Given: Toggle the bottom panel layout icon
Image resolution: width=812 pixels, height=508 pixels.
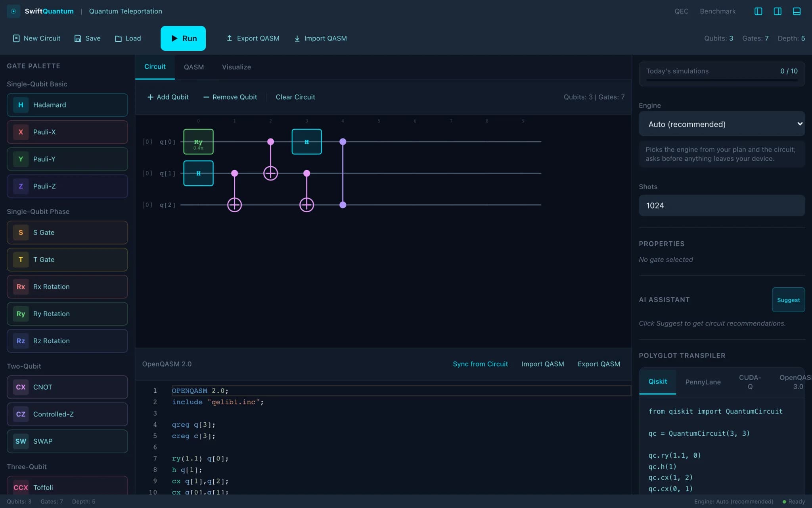Looking at the screenshot, I should point(797,11).
